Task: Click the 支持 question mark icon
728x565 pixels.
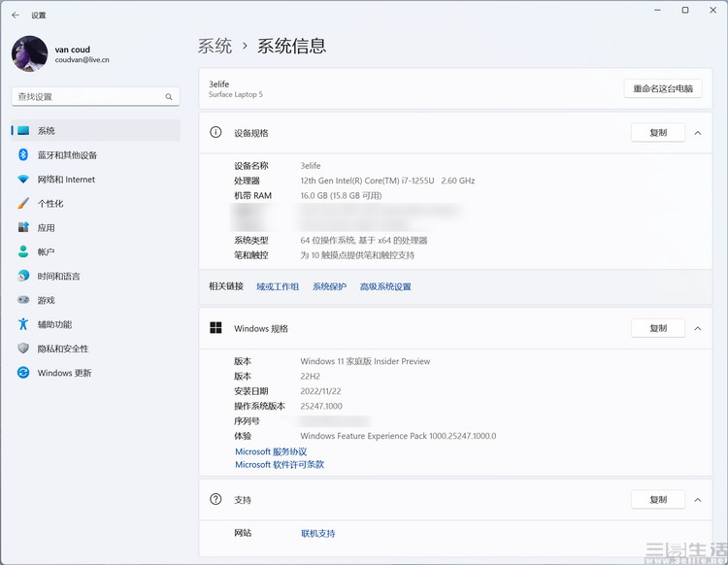Action: (215, 499)
